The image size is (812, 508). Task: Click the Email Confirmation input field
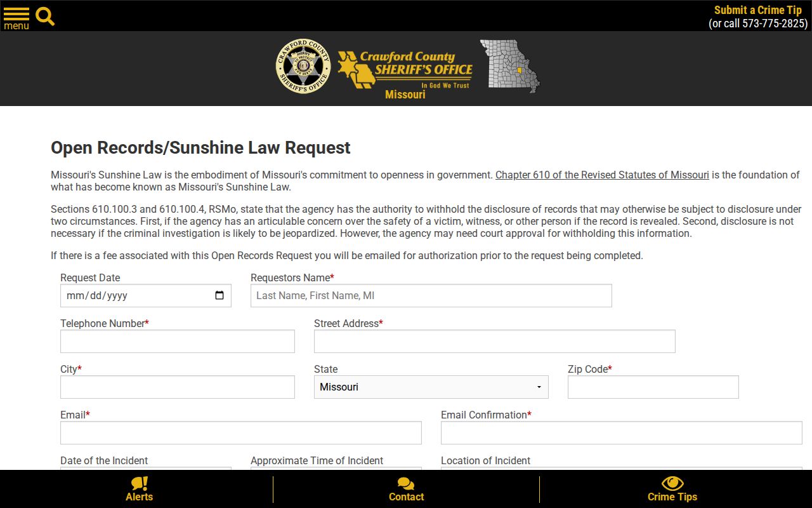(x=622, y=432)
